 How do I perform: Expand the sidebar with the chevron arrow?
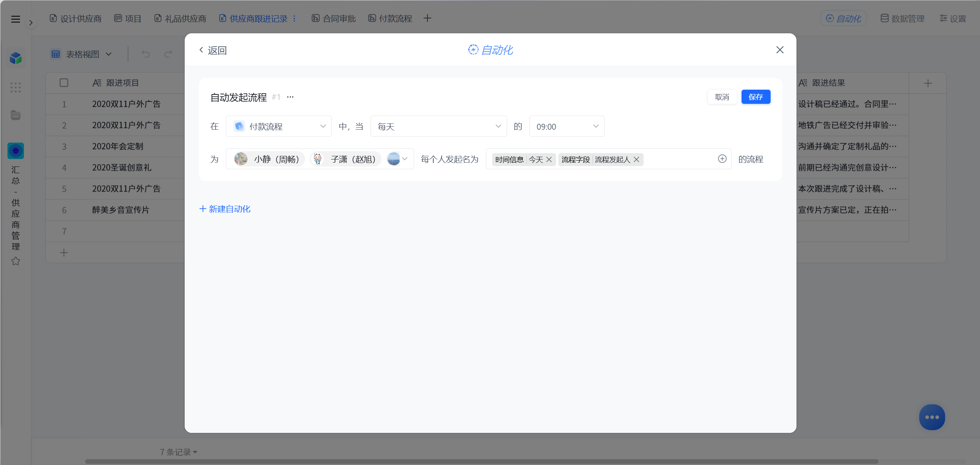coord(31,23)
